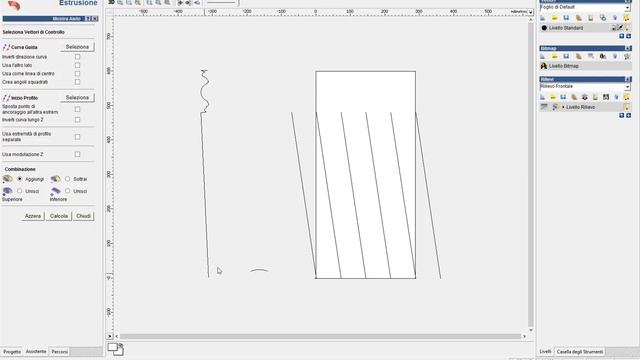640x360 pixels.
Task: Click the Azzera button
Action: click(33, 216)
